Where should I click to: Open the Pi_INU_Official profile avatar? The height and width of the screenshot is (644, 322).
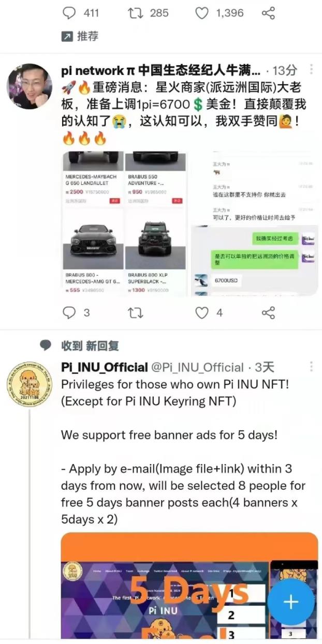[29, 384]
